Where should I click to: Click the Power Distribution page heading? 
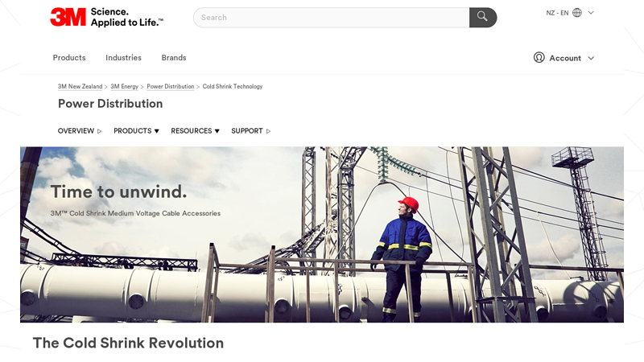(110, 104)
